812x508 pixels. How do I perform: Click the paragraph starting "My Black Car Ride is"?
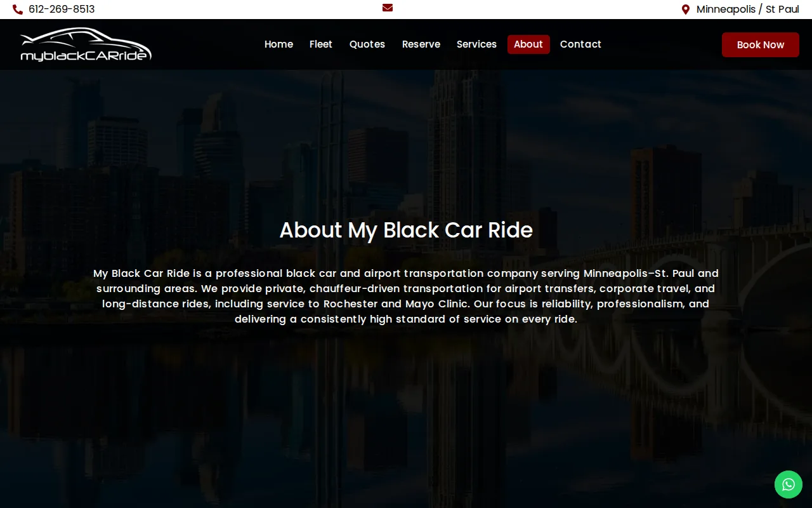(x=406, y=296)
